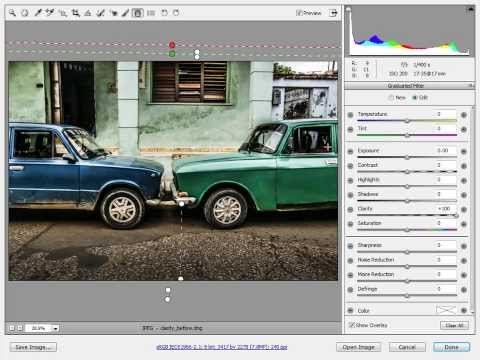Image resolution: width=480 pixels, height=360 pixels.
Task: Click the Exposure increase plus icon
Action: [x=464, y=151]
